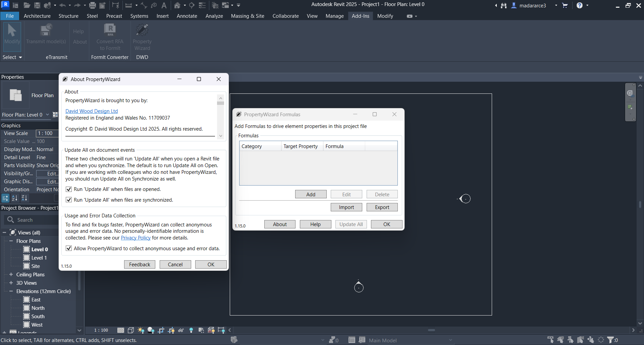Click the Section tool icon in quick access toolbar
Image resolution: width=644 pixels, height=345 pixels.
point(192,5)
